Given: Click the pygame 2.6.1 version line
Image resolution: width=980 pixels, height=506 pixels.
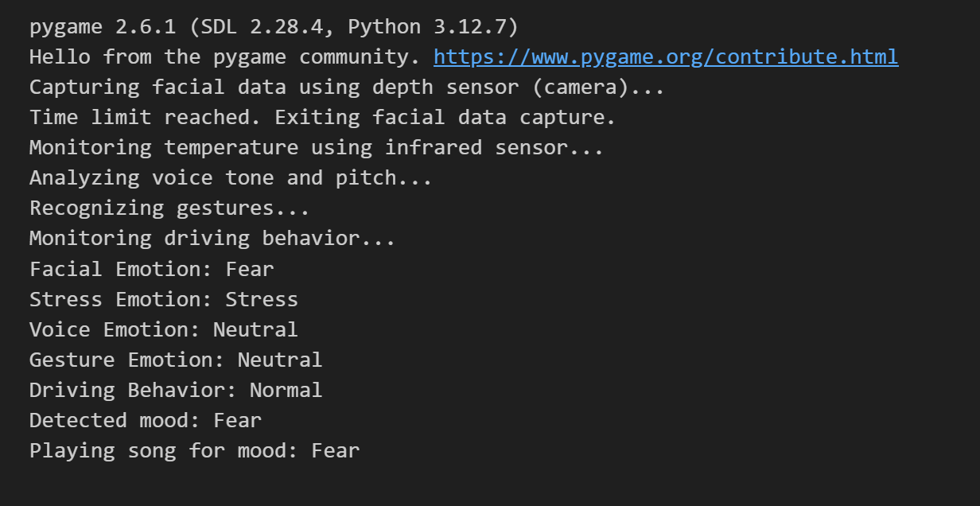Looking at the screenshot, I should (274, 27).
